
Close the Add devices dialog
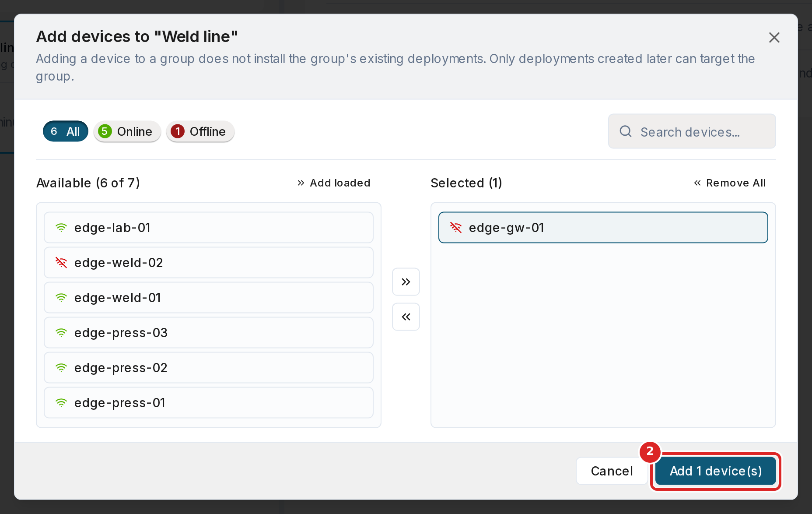coord(774,38)
